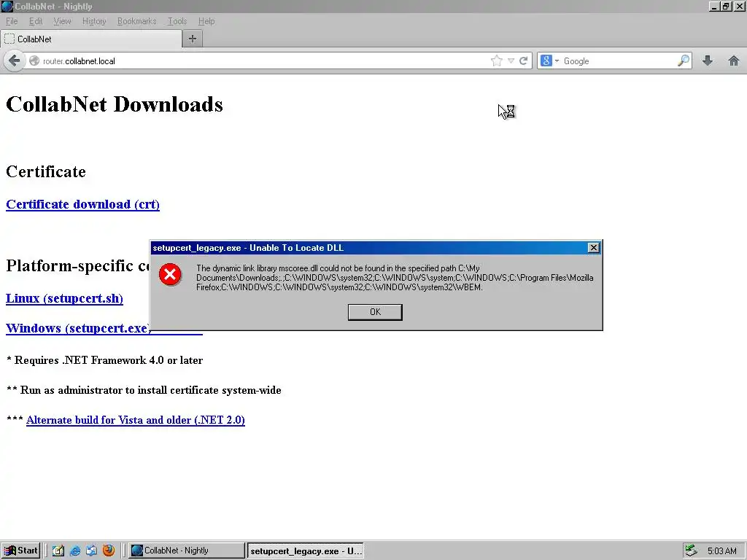Dismiss the DLL error with OK
747x560 pixels.
click(x=375, y=312)
